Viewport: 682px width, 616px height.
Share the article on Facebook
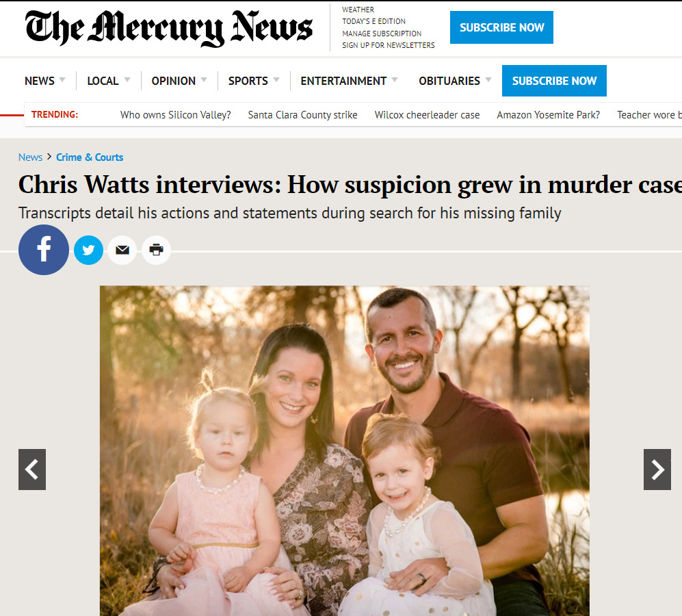(x=44, y=249)
